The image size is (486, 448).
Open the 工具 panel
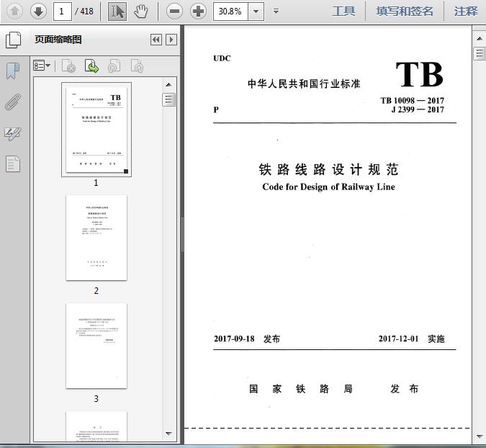pos(343,12)
